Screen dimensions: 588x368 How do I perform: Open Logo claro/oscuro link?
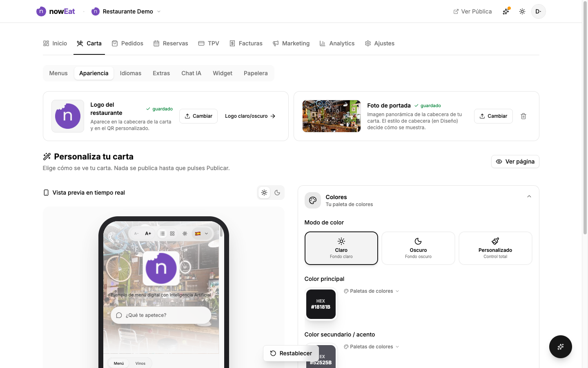250,116
